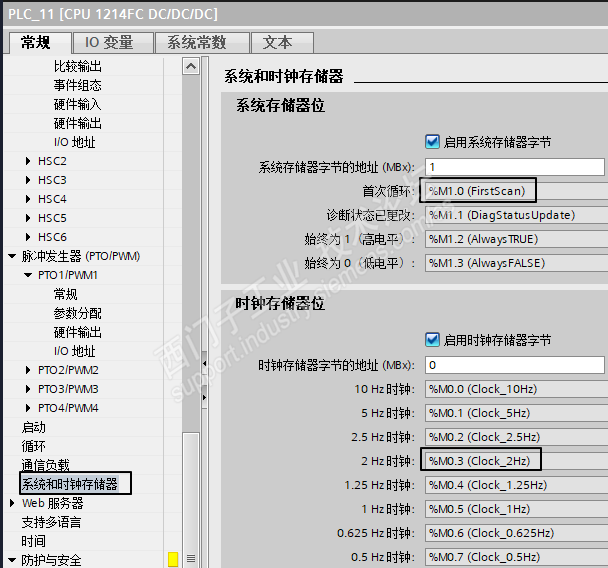
Task: Click the system memory byte address field
Action: [x=515, y=167]
